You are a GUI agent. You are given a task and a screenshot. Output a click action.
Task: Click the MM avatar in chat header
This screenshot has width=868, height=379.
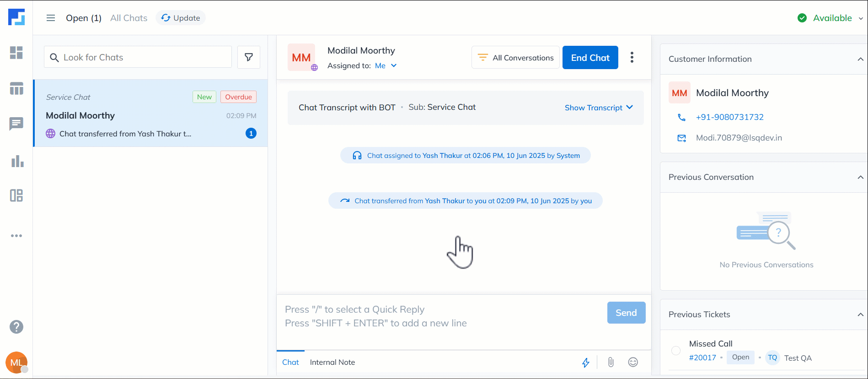click(301, 57)
